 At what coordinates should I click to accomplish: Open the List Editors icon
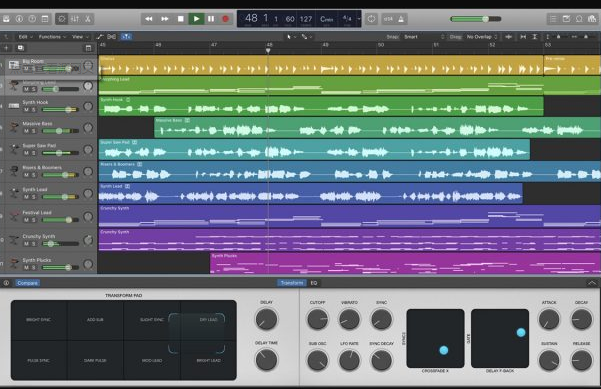553,19
